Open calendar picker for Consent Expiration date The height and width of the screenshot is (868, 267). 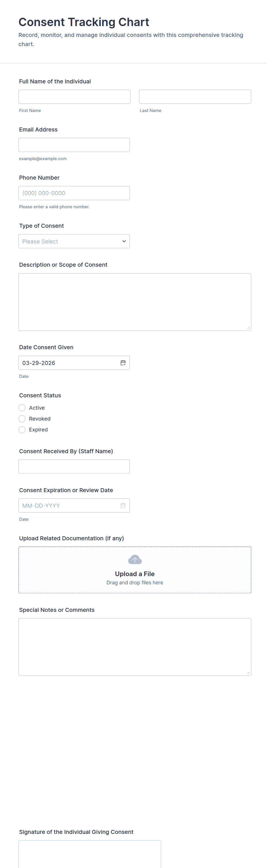123,505
